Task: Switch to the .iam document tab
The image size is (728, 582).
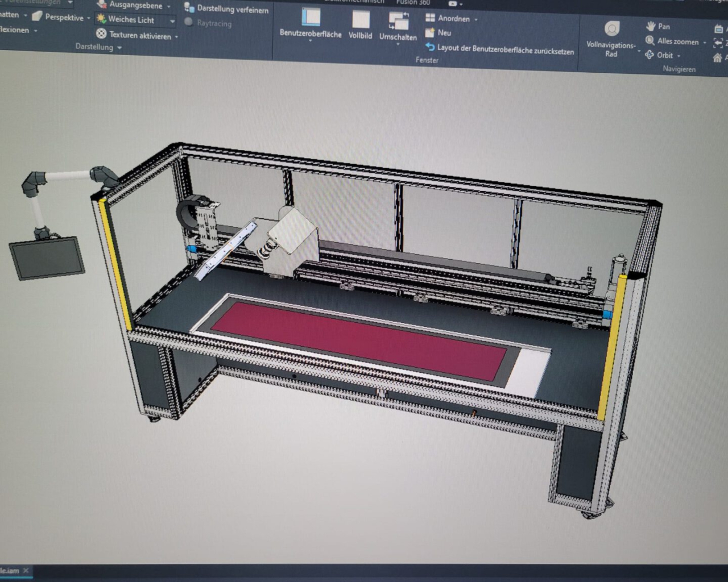Action: click(x=10, y=570)
